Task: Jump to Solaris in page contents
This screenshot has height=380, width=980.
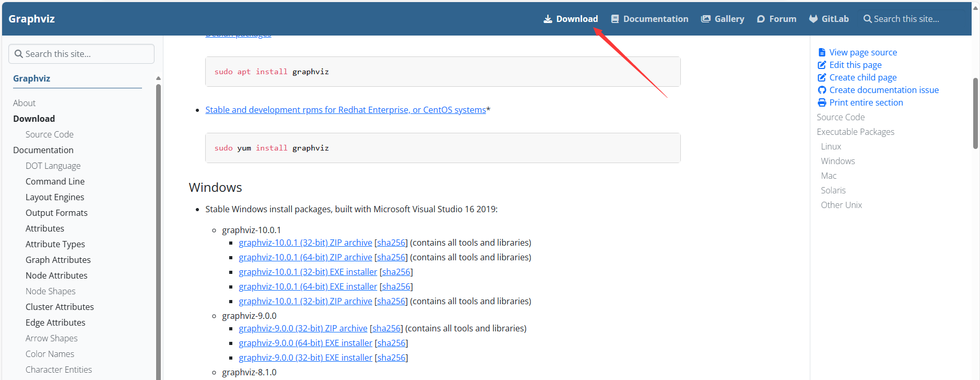Action: pyautogui.click(x=833, y=190)
